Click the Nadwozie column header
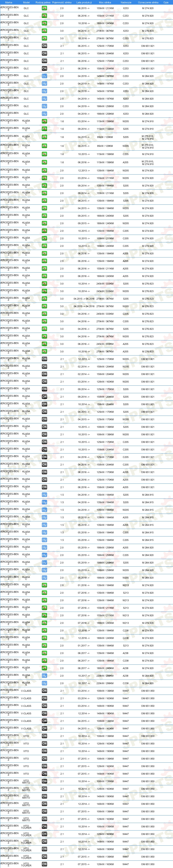This screenshot has width=173, height=868. [126, 2]
